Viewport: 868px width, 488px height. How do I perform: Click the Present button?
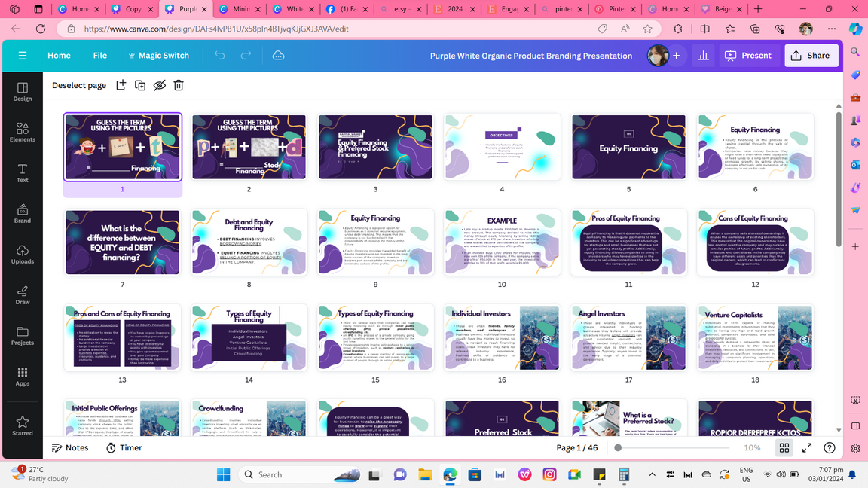point(748,56)
